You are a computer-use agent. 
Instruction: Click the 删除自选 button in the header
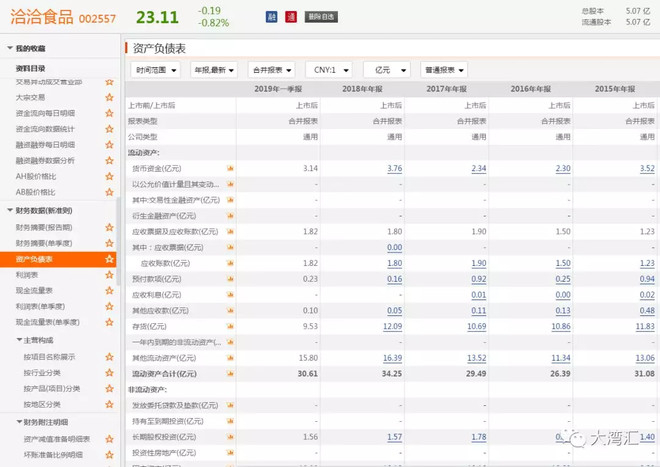[x=321, y=17]
